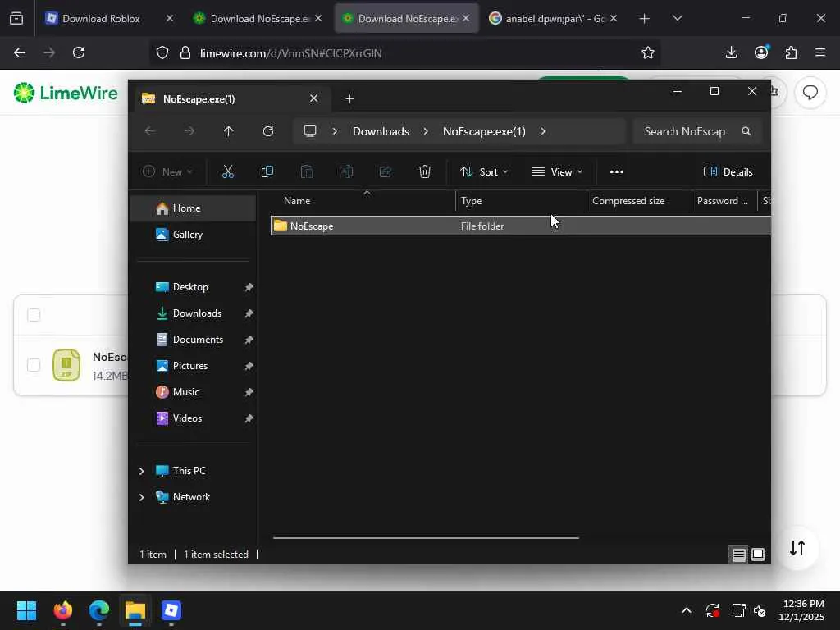Open Downloads in the sidebar
This screenshot has height=630, width=840.
pyautogui.click(x=197, y=313)
